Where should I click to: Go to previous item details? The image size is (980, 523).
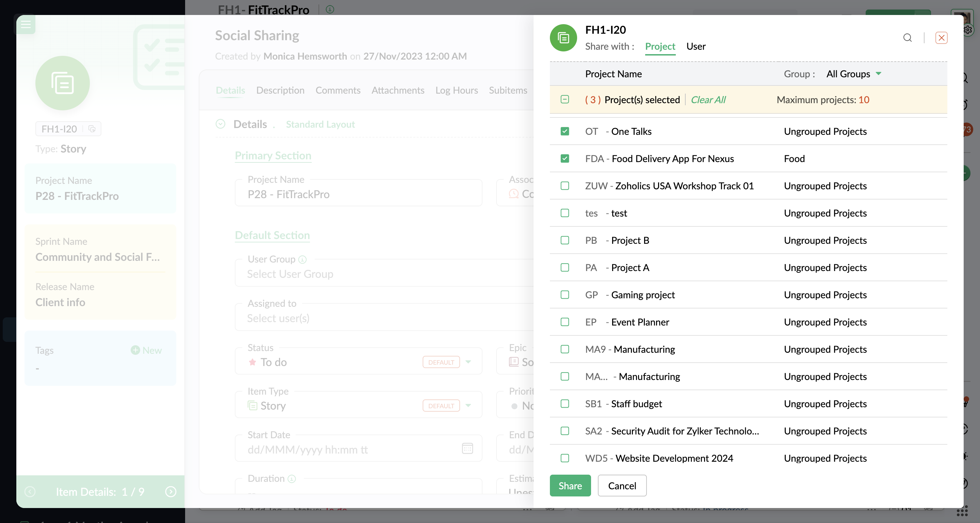(x=30, y=492)
